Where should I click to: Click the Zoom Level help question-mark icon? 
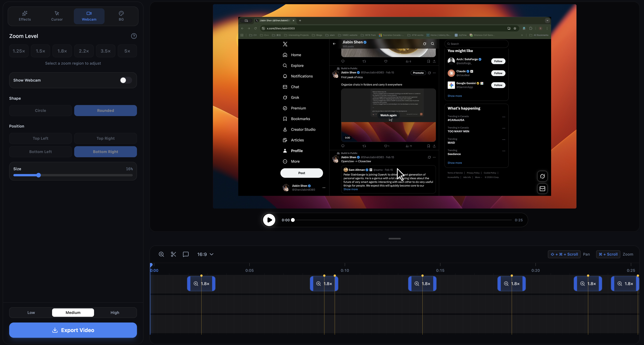pos(134,36)
